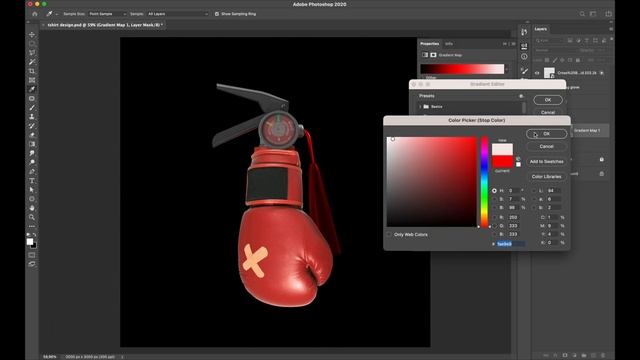Select the Gradient Map 1 layer
This screenshot has height=360, width=640.
click(x=590, y=131)
